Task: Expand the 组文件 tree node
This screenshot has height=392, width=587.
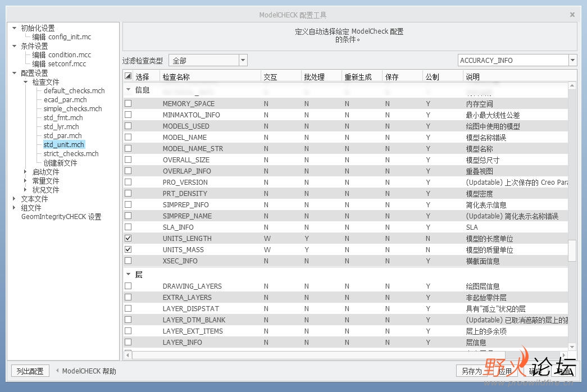Action: (14, 208)
